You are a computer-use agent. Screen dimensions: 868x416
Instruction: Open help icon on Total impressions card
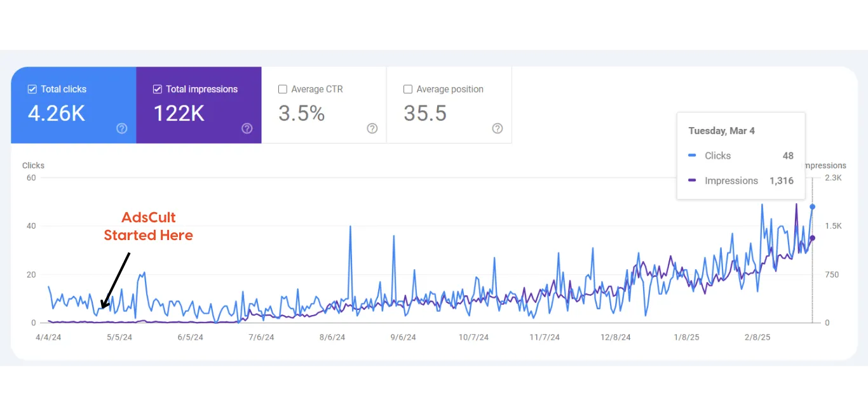click(247, 128)
